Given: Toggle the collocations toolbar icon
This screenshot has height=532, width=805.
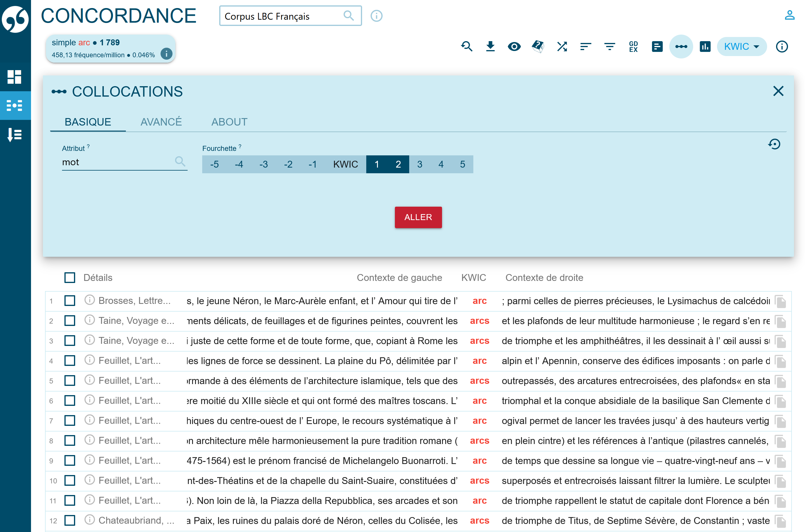Looking at the screenshot, I should point(681,47).
